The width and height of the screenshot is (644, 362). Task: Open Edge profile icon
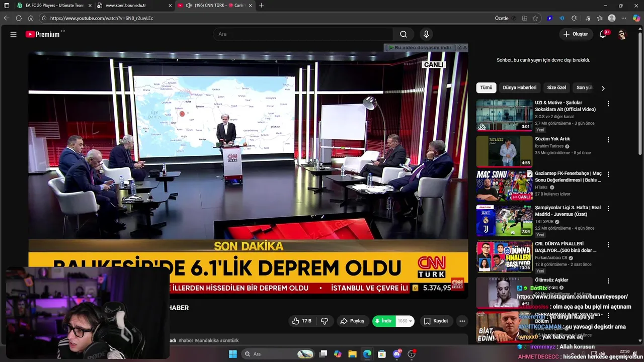click(612, 18)
